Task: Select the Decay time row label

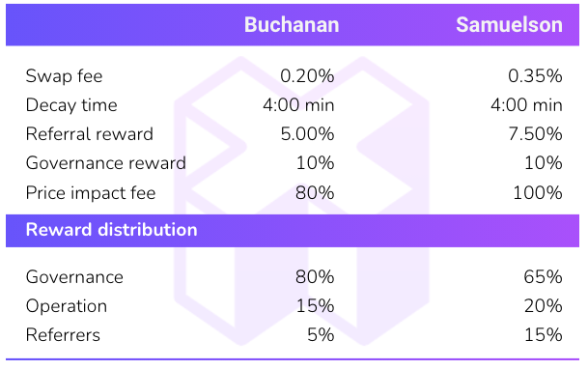Action: [71, 105]
